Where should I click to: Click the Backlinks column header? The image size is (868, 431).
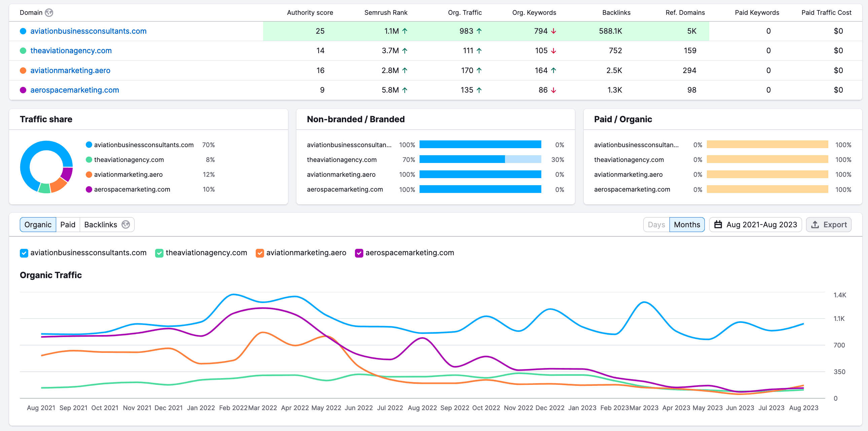click(x=616, y=12)
